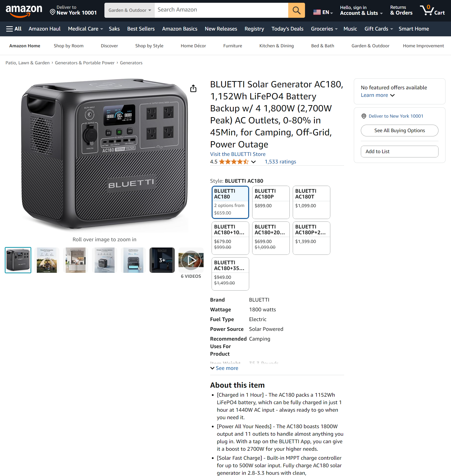Click the delivery location pin icon in header
This screenshot has height=476, width=451.
[53, 12]
